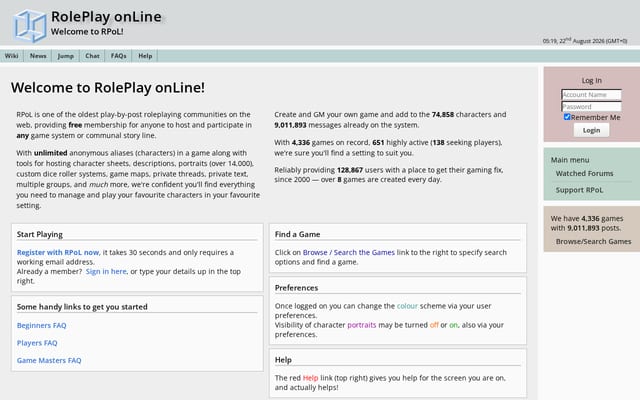Click the Login button
Screen dimensions: 640x400
(591, 130)
